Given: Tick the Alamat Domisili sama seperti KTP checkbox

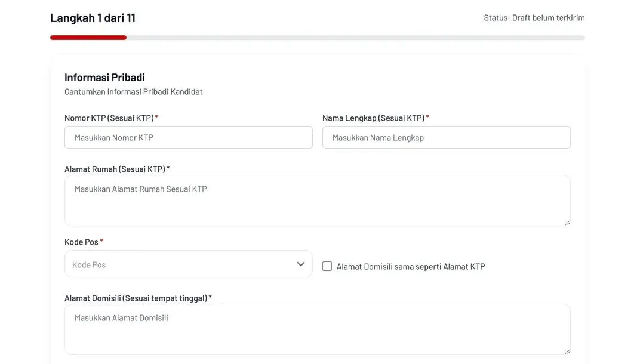Looking at the screenshot, I should [327, 266].
